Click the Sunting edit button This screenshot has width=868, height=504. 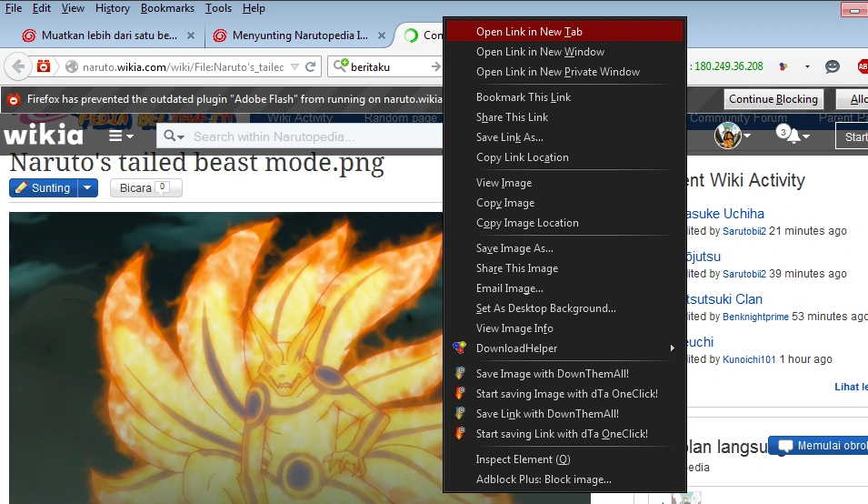[44, 187]
